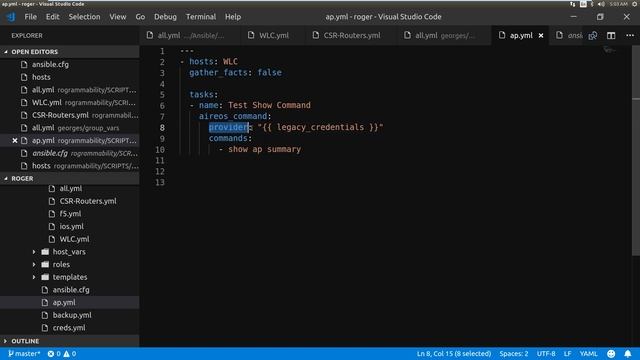Open the View menu
Viewport: 640px width, 360px height.
click(118, 17)
